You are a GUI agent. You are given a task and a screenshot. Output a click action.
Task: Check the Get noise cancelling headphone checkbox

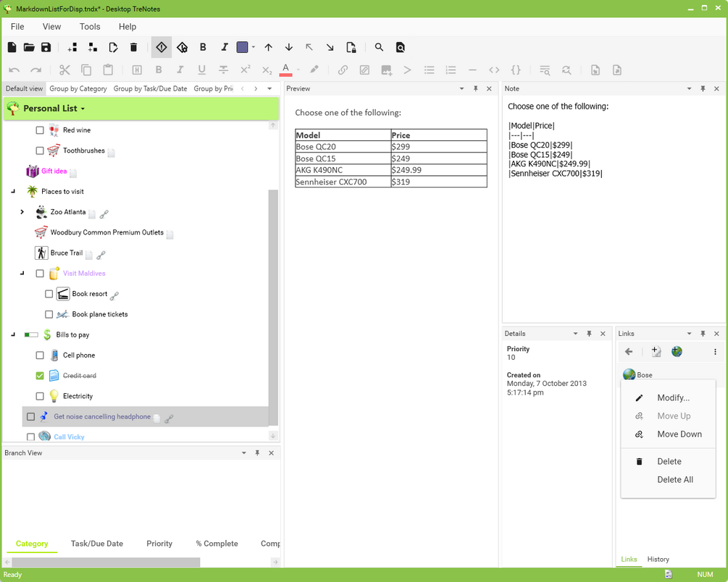pyautogui.click(x=30, y=417)
